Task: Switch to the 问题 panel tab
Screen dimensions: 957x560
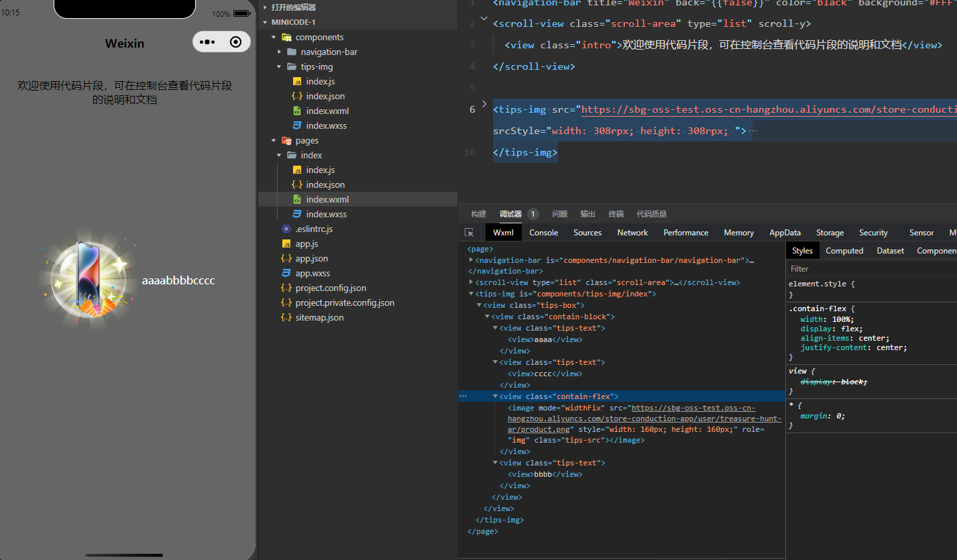Action: [x=559, y=214]
